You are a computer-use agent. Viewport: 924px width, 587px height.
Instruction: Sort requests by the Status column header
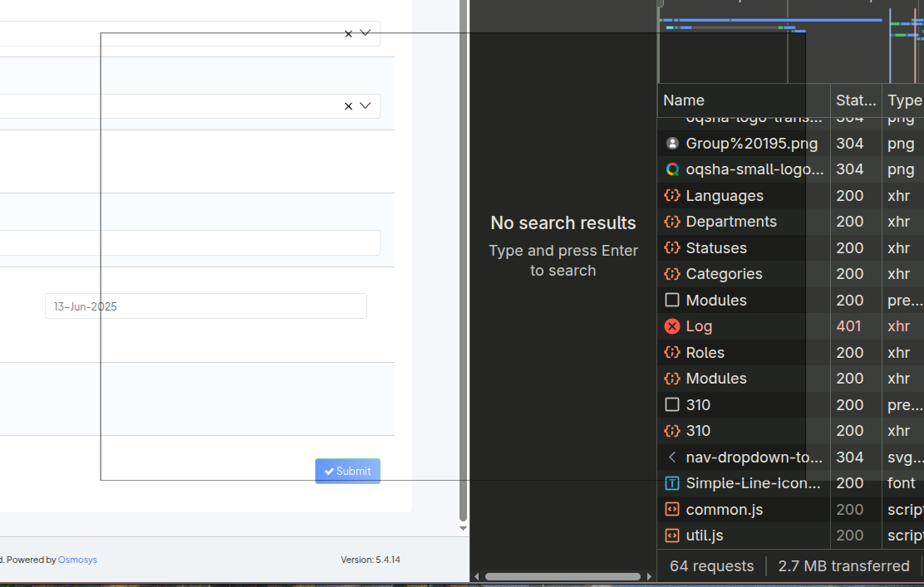(855, 100)
